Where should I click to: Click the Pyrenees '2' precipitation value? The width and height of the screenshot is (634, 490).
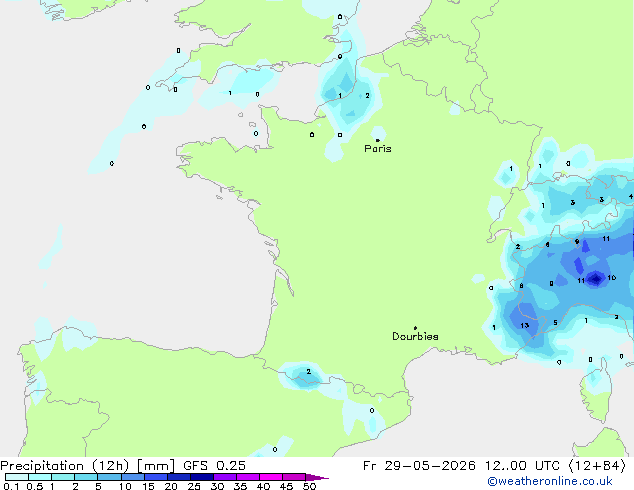[x=309, y=372]
